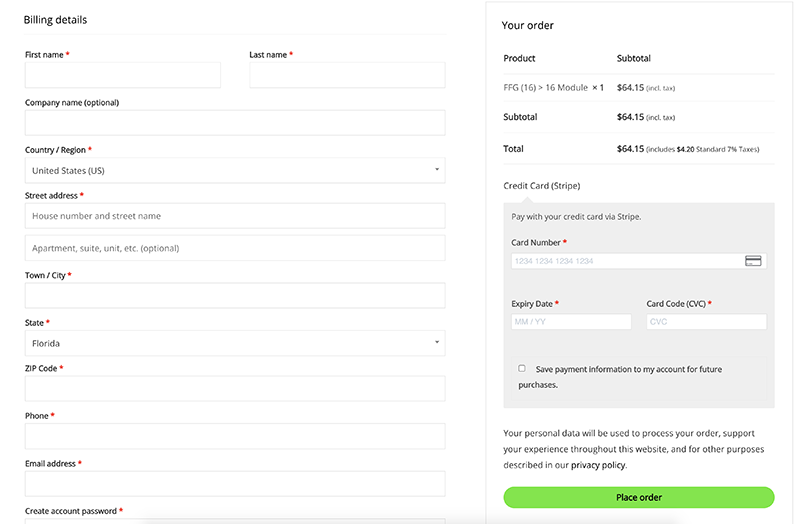This screenshot has width=800, height=524.
Task: Focus the Town / City input
Action: 235,295
